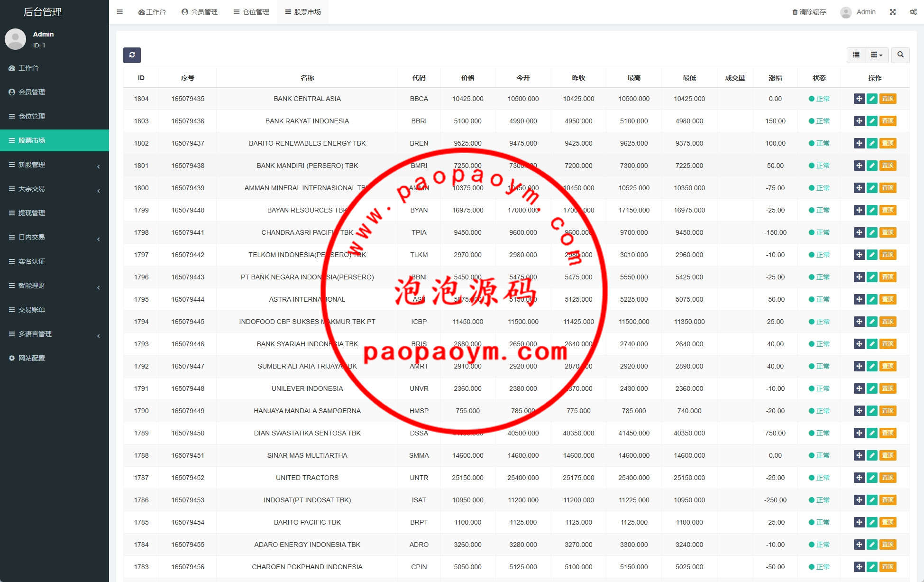The height and width of the screenshot is (582, 924).
Task: Switch to 仓位管理 top tab
Action: coord(251,12)
